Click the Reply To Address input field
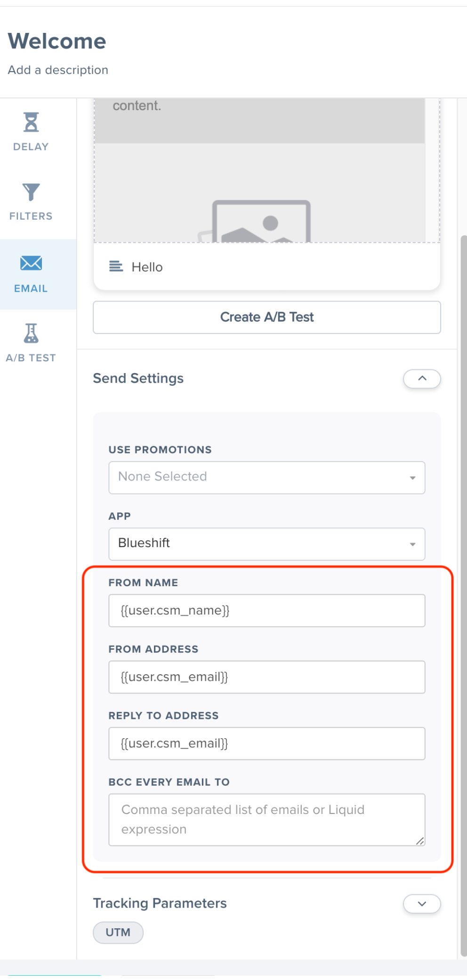This screenshot has width=467, height=980. click(x=267, y=743)
